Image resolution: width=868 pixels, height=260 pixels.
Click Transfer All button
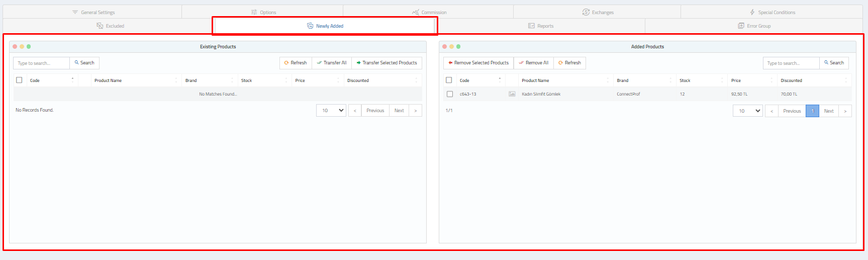(332, 63)
